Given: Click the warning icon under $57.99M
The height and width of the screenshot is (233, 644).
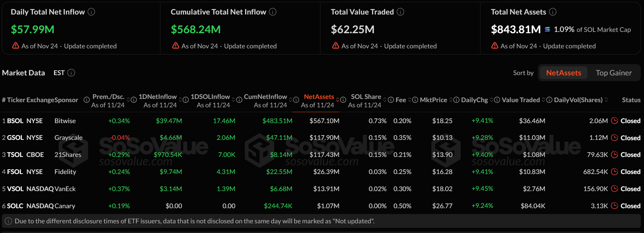Looking at the screenshot, I should point(15,45).
